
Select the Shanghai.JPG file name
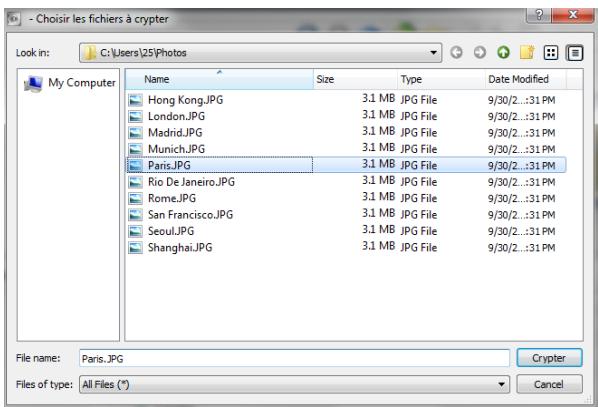coord(180,248)
